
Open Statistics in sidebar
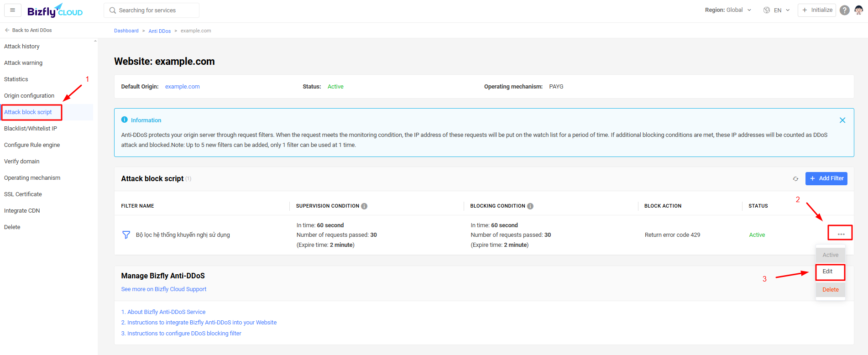(16, 79)
